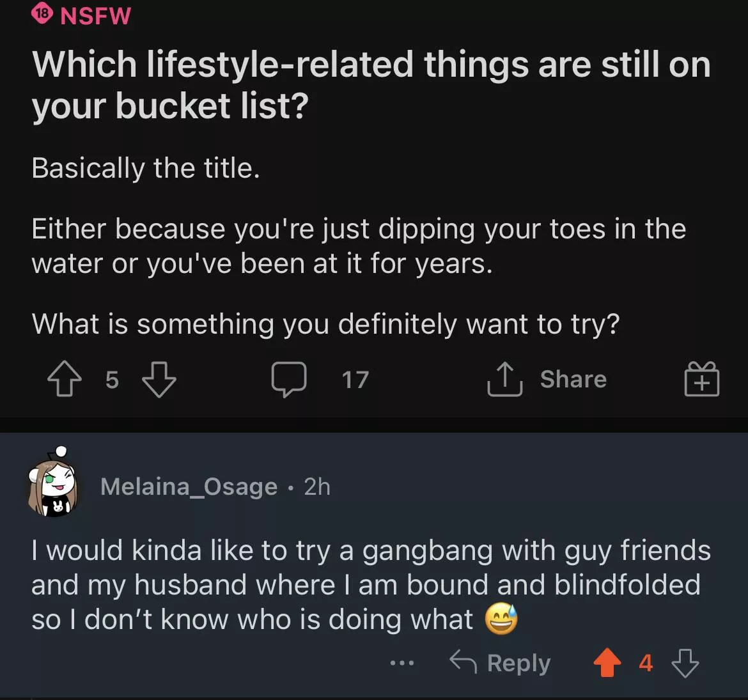Screen dimensions: 748x700
Task: Upvote the bucket list post
Action: point(65,380)
